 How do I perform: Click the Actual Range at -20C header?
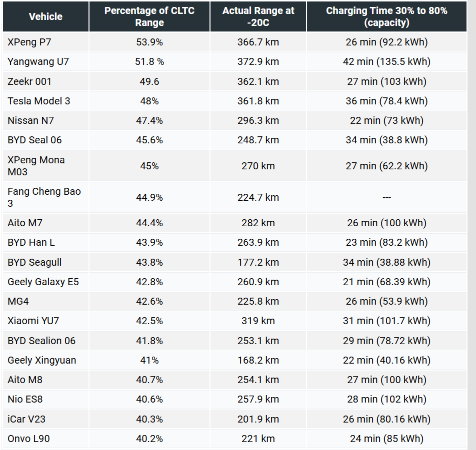pos(258,16)
